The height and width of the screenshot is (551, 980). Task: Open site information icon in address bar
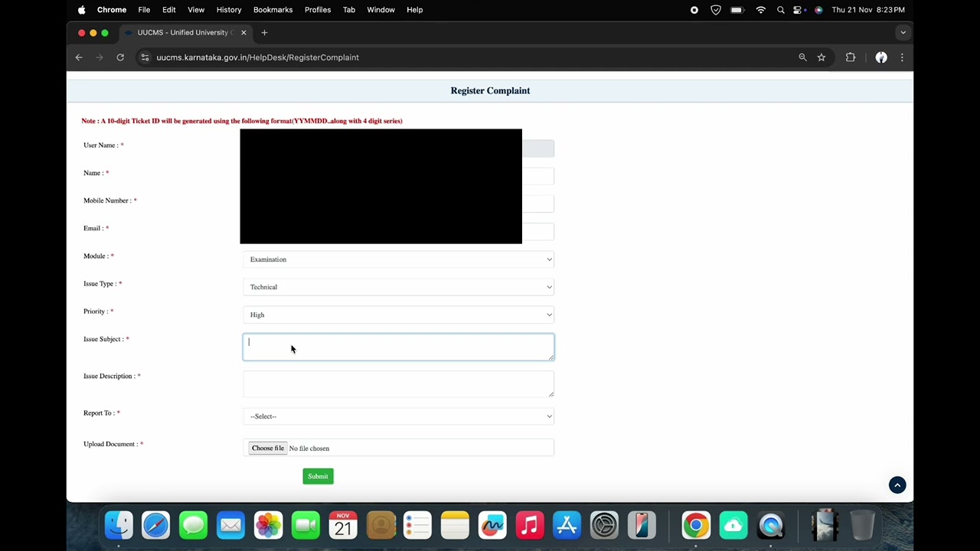pos(145,57)
